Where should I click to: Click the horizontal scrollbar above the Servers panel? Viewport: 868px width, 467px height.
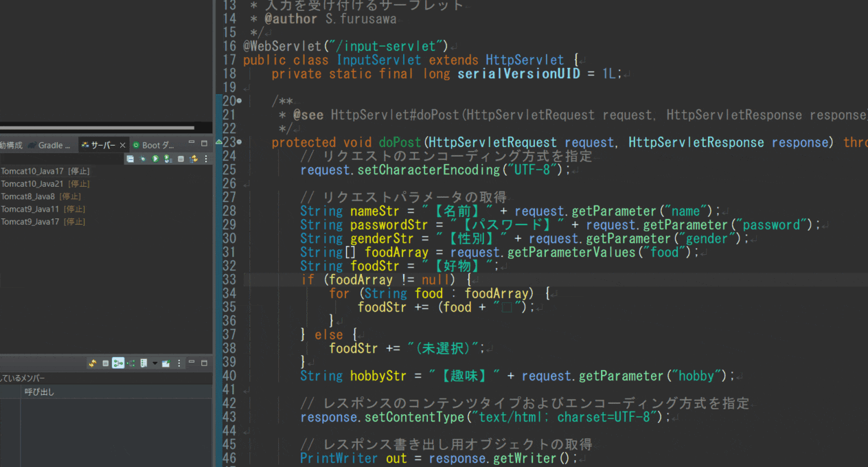97,128
